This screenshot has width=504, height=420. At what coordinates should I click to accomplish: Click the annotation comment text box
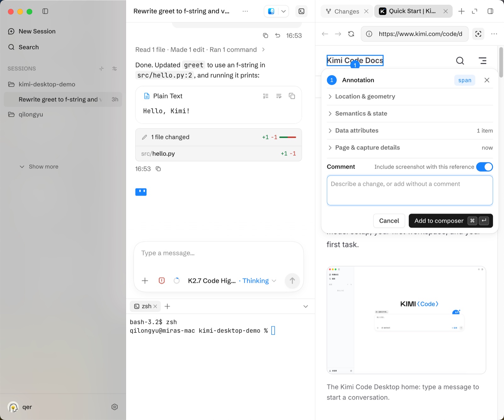[410, 190]
